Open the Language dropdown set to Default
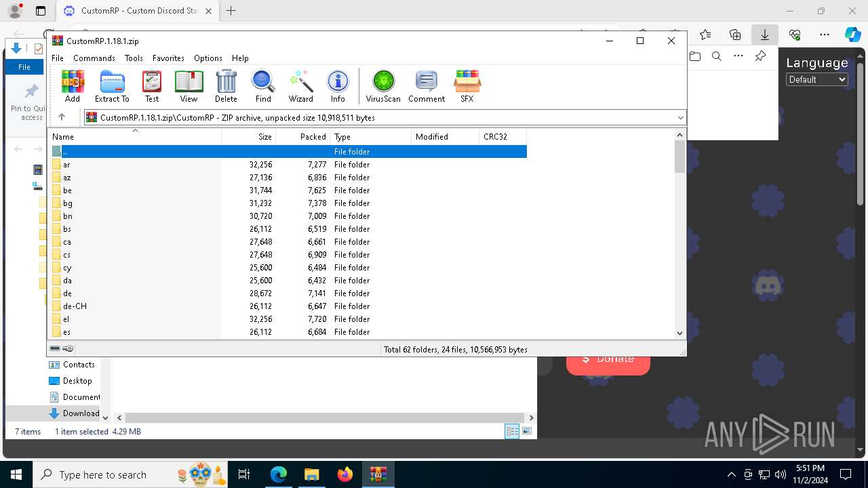This screenshot has width=868, height=488. coord(817,79)
